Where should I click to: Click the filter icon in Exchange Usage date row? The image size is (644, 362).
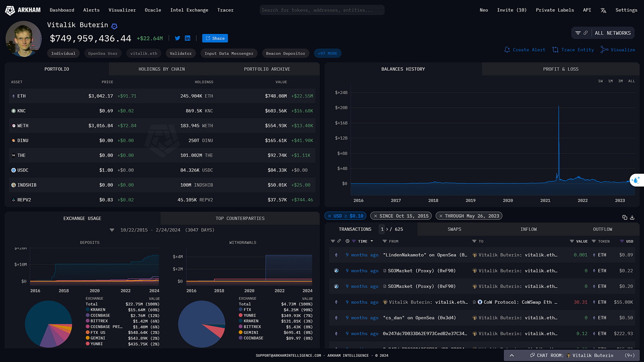[x=112, y=230]
